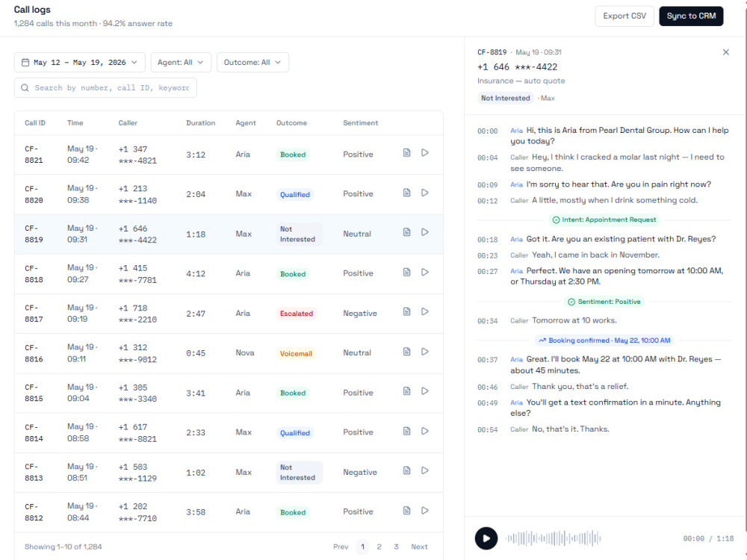The image size is (747, 560).
Task: Click the Voicemail badge on CF-8816
Action: pyautogui.click(x=296, y=353)
